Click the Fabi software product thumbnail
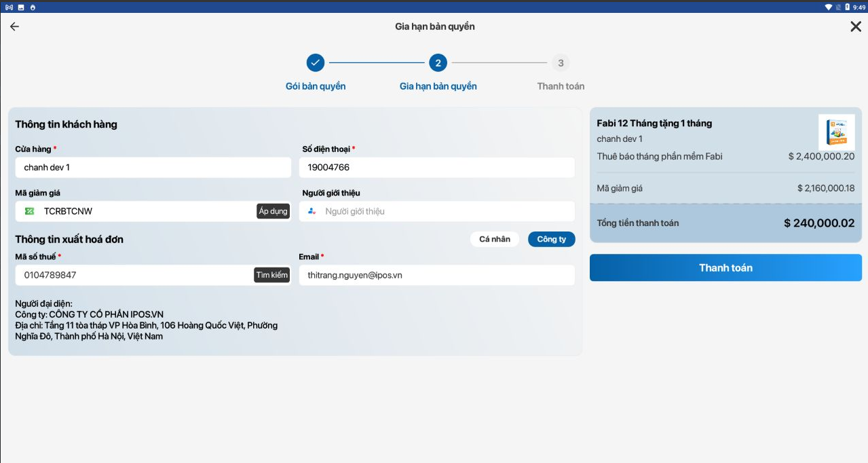Image resolution: width=868 pixels, height=463 pixels. (x=836, y=132)
